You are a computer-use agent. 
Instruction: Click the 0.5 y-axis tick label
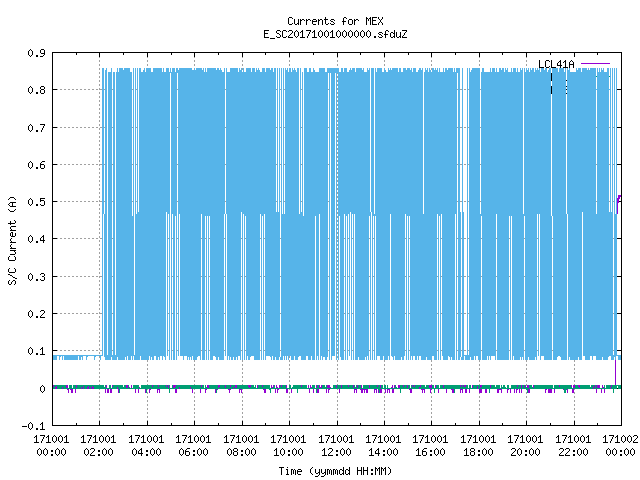(x=36, y=202)
